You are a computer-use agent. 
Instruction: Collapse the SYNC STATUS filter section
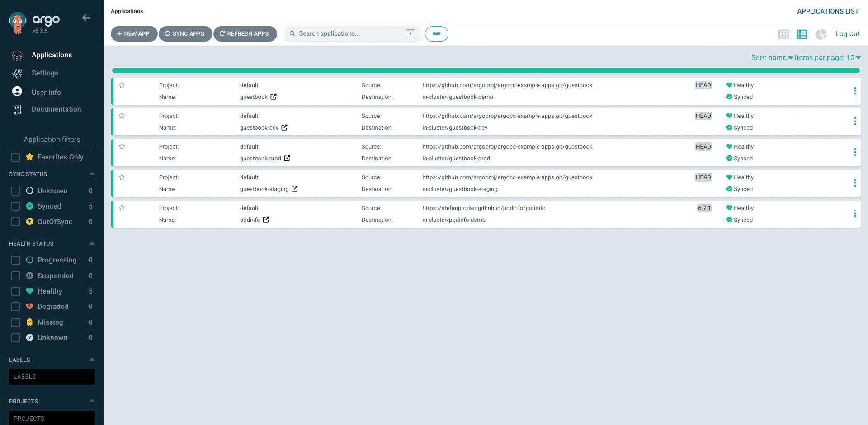[92, 174]
